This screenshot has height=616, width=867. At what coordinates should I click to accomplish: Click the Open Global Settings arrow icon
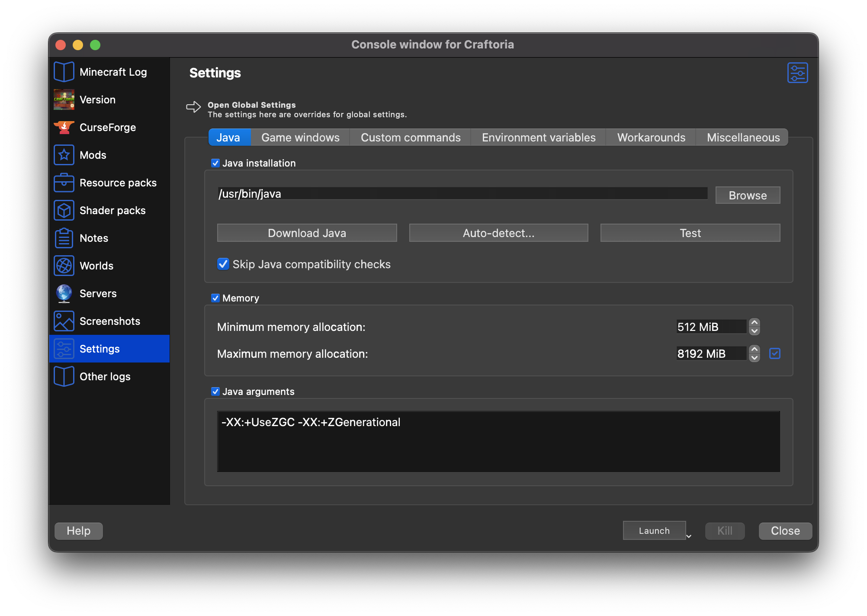click(193, 107)
